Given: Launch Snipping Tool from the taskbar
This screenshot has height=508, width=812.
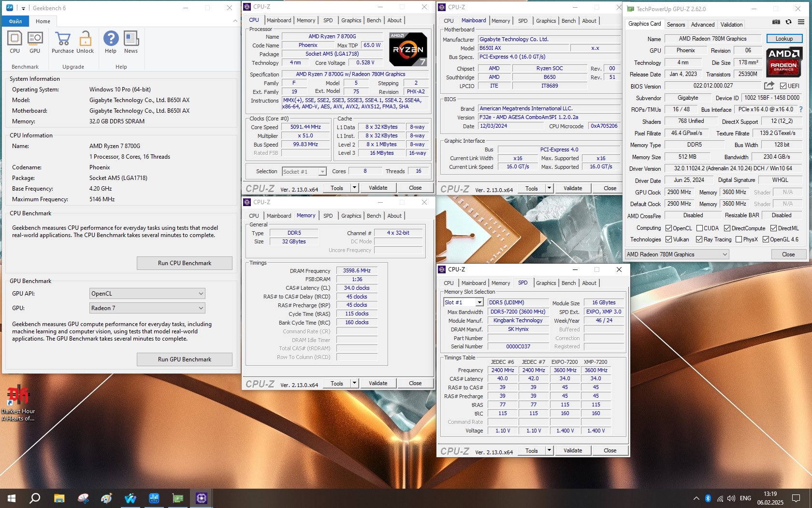Looking at the screenshot, I should 83,498.
